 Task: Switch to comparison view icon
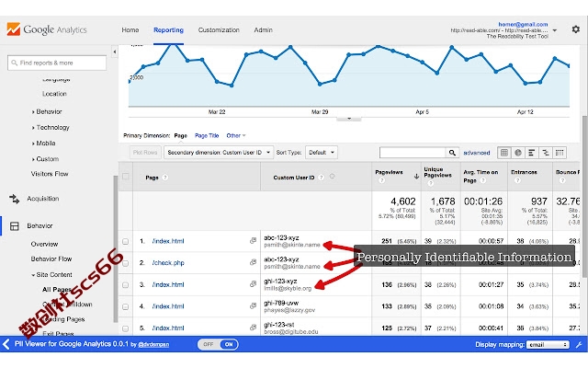(x=546, y=153)
